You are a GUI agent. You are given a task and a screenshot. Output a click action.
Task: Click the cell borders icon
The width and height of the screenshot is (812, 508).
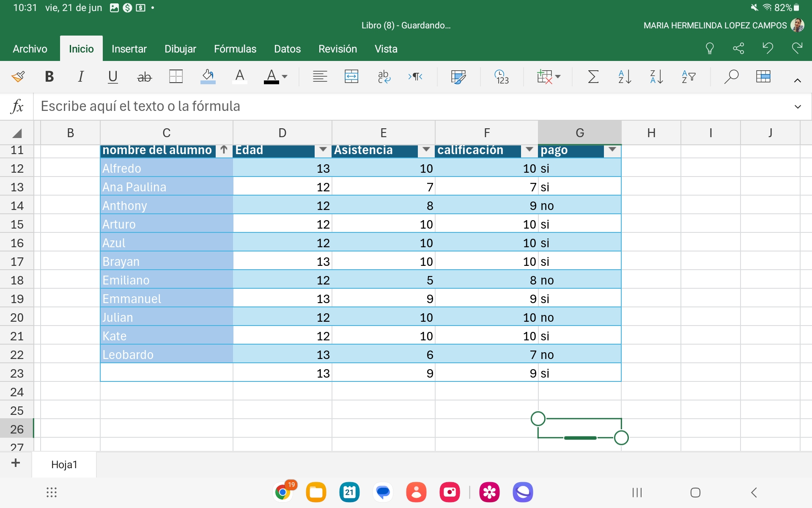click(176, 77)
